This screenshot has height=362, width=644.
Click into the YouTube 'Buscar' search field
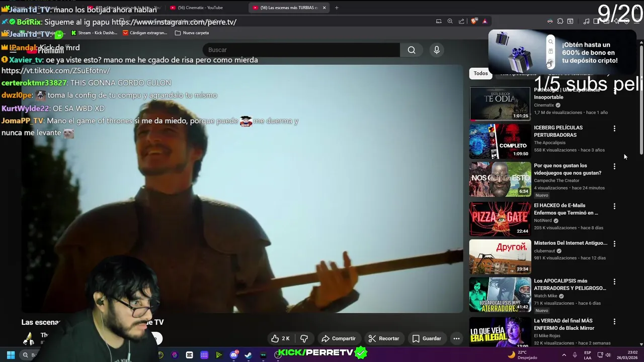302,50
